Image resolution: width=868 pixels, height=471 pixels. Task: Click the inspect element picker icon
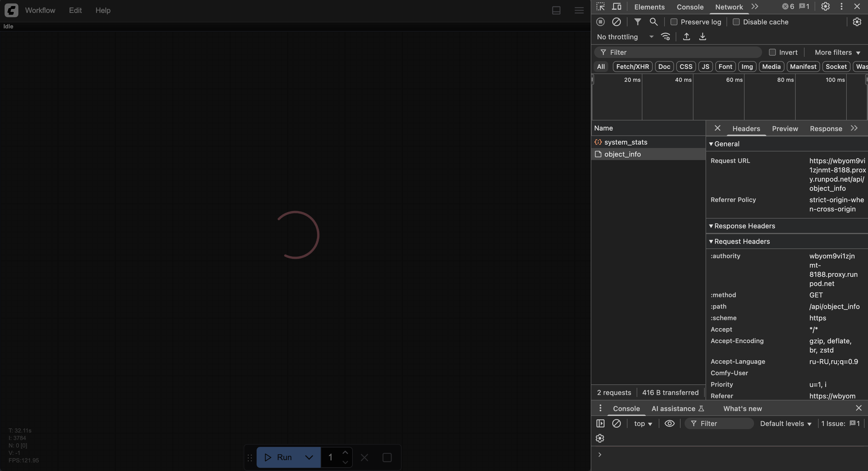click(600, 7)
